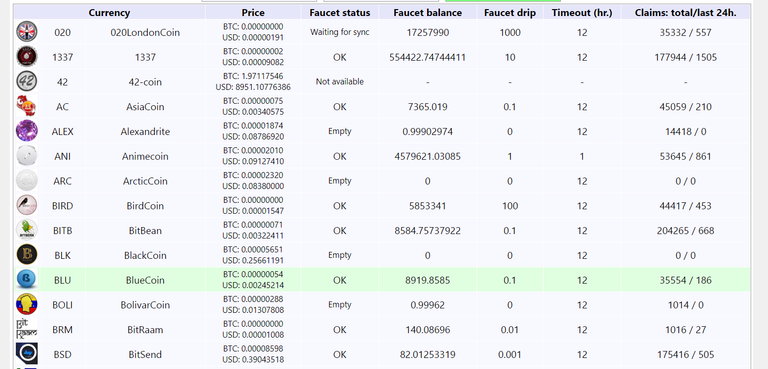This screenshot has height=369, width=768.
Task: Click the BirdCoin logo icon
Action: (26, 205)
